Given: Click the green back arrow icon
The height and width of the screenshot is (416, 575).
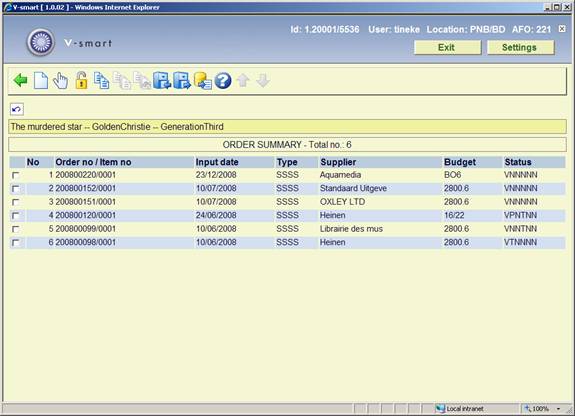Looking at the screenshot, I should tap(20, 80).
